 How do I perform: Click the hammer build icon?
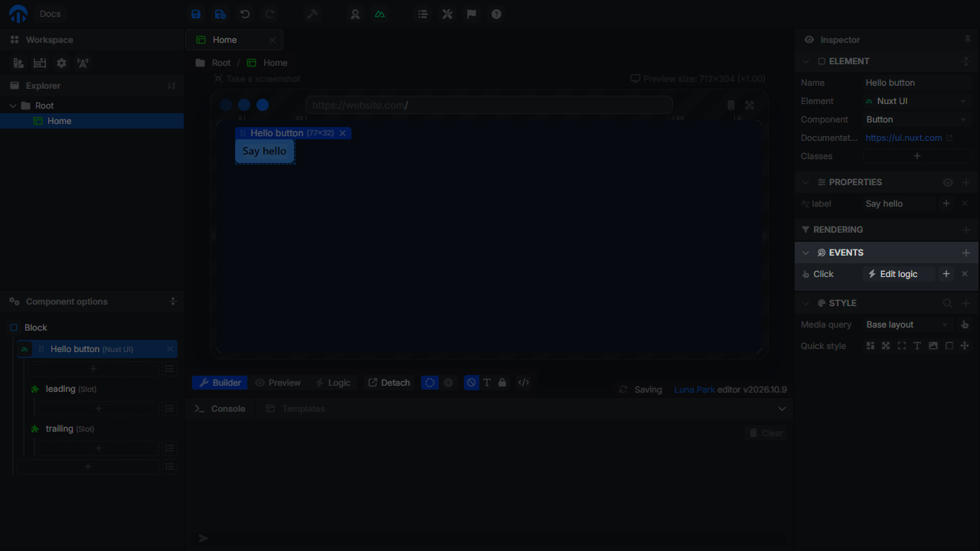[x=312, y=14]
